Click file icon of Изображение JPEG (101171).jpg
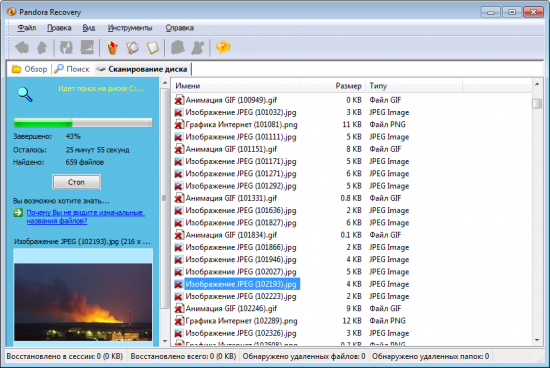The image size is (550, 368). click(179, 162)
